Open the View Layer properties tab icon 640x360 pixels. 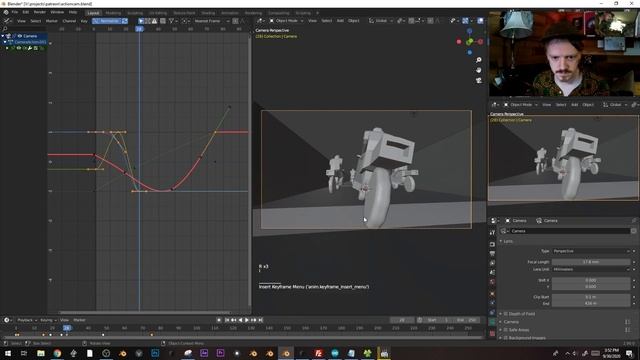(x=492, y=263)
